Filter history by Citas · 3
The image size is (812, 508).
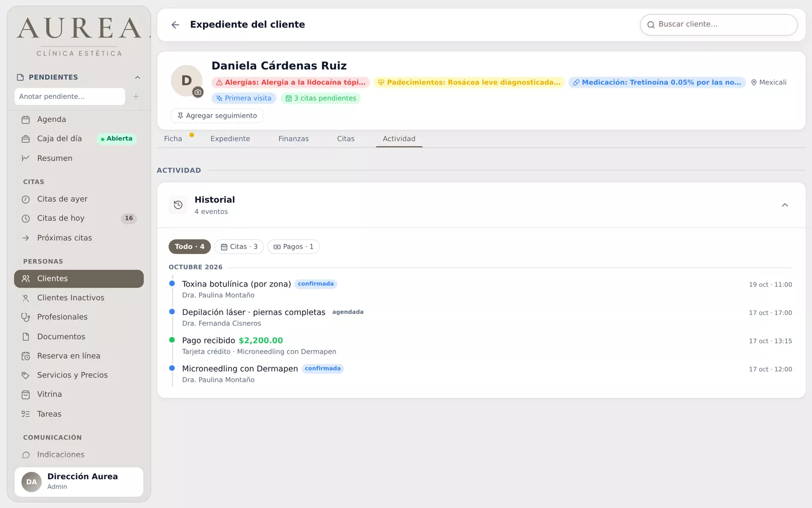(x=239, y=247)
